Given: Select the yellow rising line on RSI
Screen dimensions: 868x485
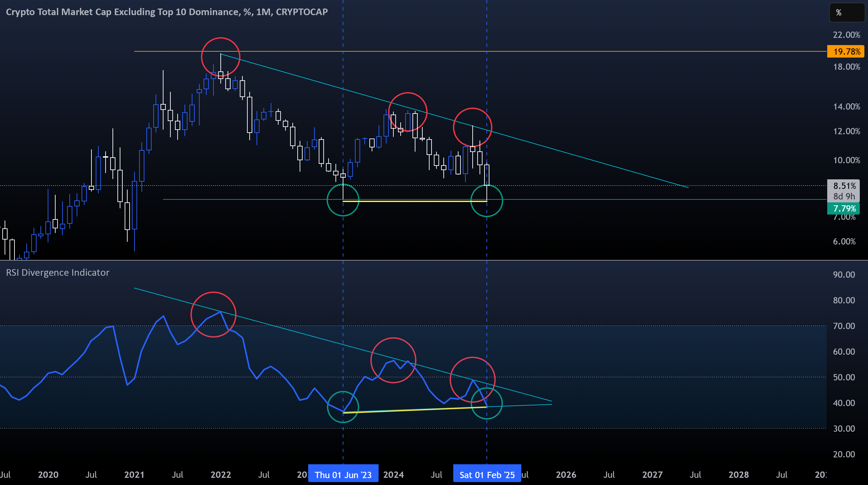Looking at the screenshot, I should point(415,410).
